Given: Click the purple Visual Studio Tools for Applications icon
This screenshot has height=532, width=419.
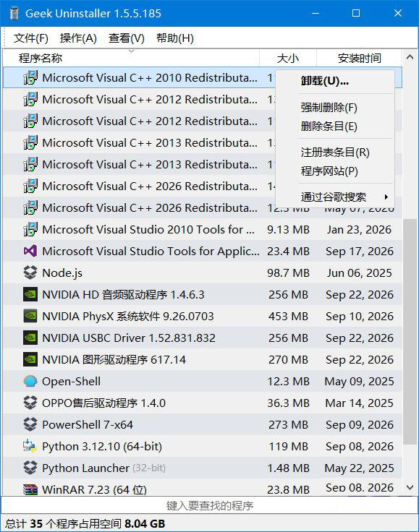Looking at the screenshot, I should [30, 251].
